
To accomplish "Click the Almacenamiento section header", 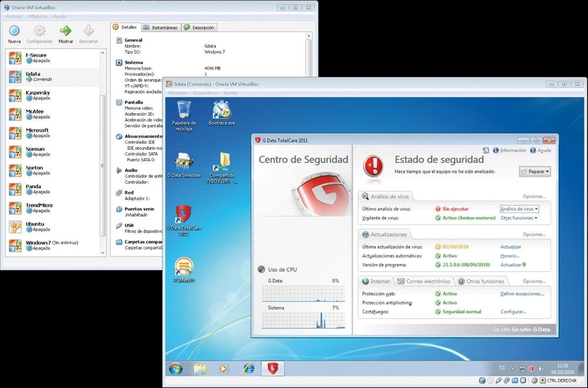I will click(143, 136).
